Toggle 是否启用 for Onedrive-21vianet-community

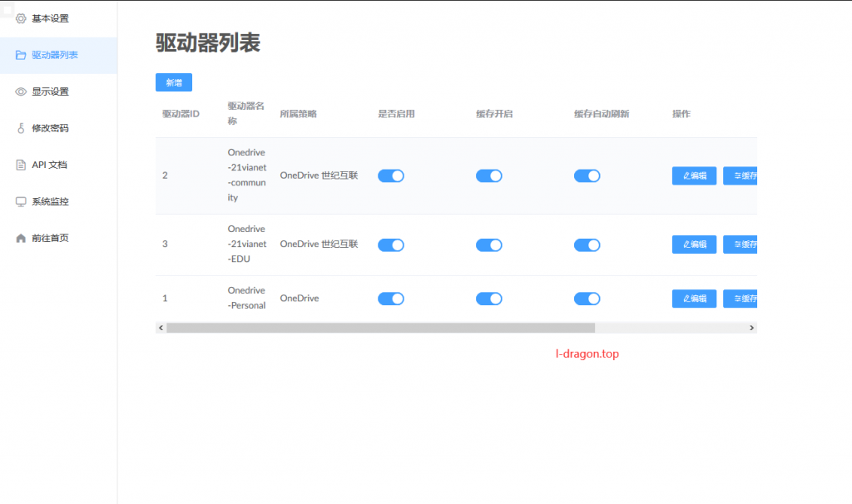391,175
